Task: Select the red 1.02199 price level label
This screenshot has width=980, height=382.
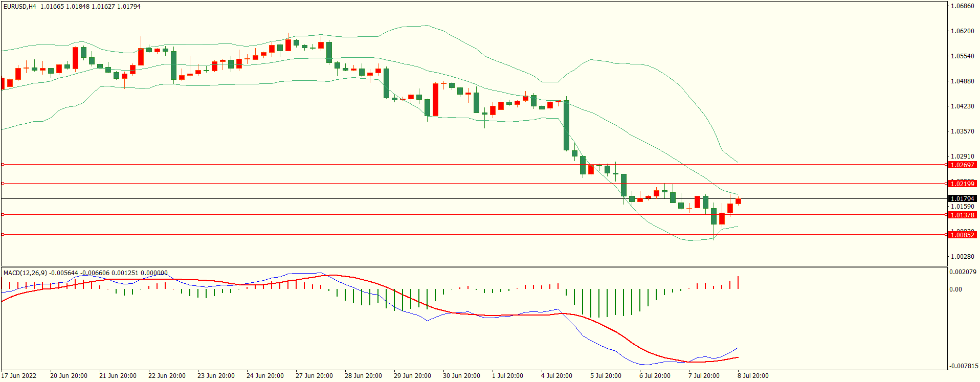Action: 962,184
